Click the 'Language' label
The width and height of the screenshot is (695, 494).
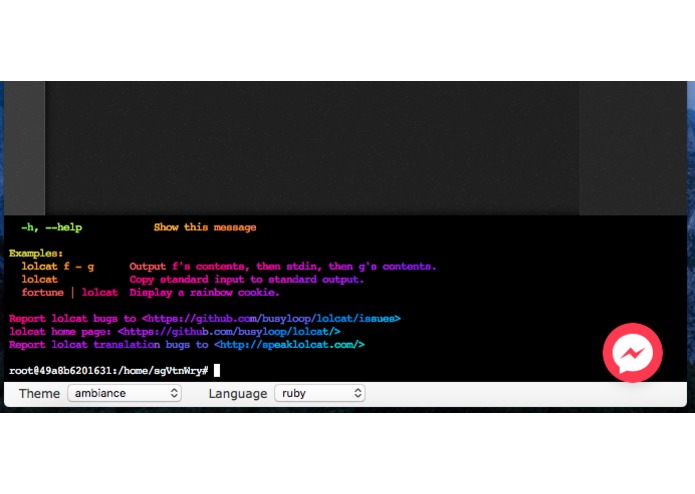[x=238, y=393]
